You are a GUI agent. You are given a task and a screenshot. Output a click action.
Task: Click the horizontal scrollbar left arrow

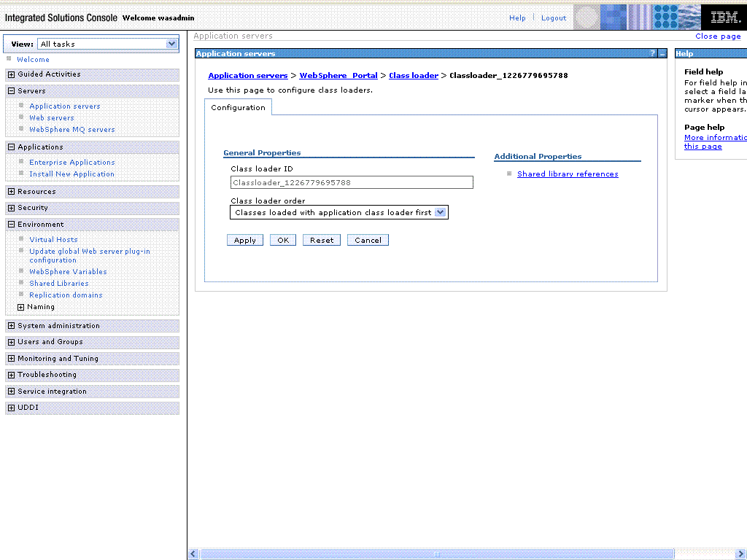[193, 553]
